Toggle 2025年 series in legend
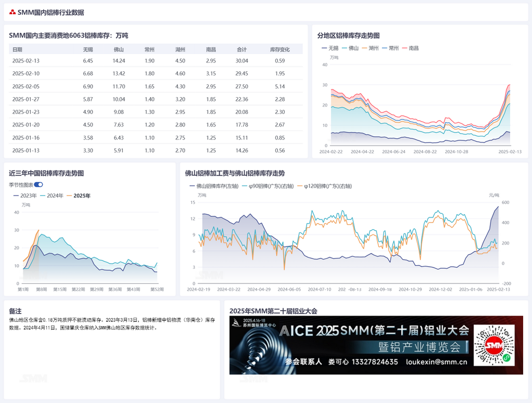 78,196
